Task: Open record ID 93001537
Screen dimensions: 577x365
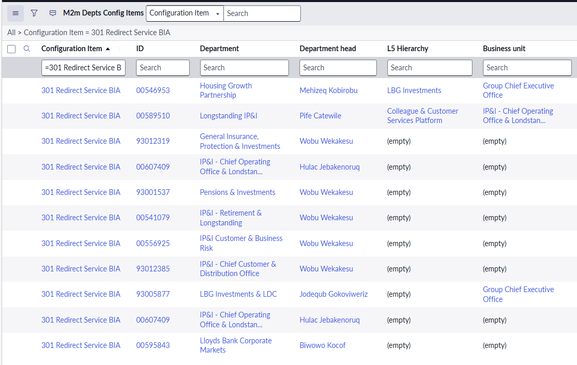Action: 153,192
